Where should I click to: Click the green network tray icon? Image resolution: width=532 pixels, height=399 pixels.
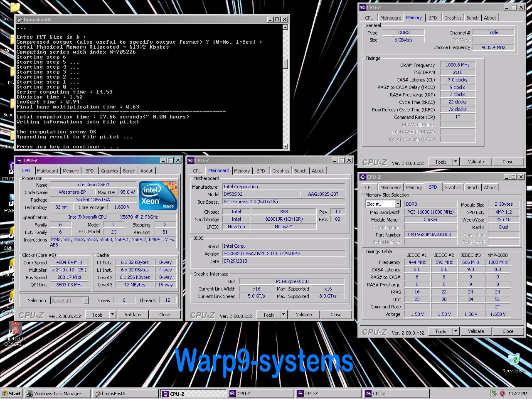point(494,394)
